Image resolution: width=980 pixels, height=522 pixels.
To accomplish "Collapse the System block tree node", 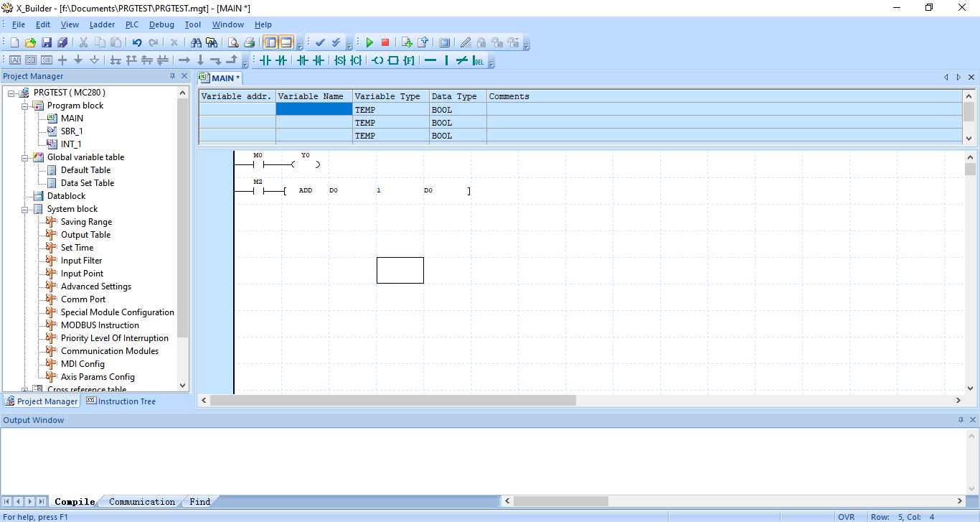I will (25, 209).
